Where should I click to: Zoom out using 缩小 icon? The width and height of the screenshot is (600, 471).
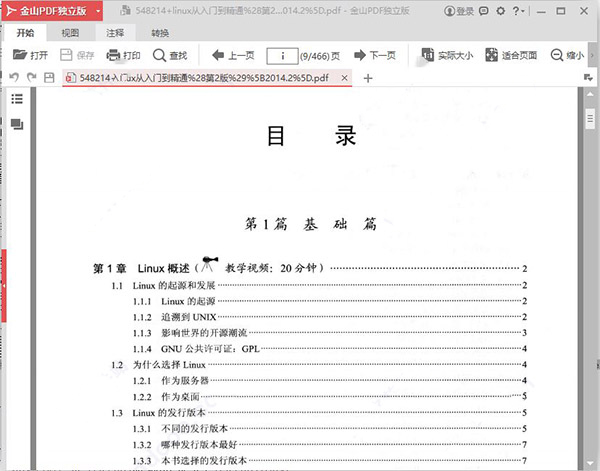556,55
